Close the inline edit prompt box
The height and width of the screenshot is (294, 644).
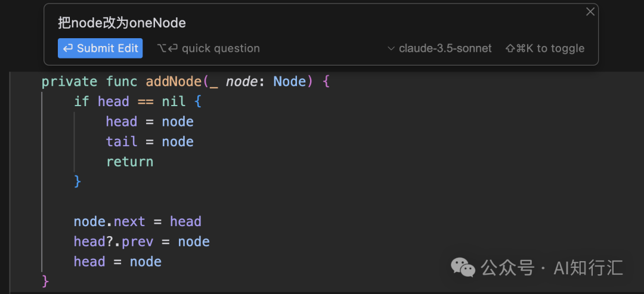[590, 12]
